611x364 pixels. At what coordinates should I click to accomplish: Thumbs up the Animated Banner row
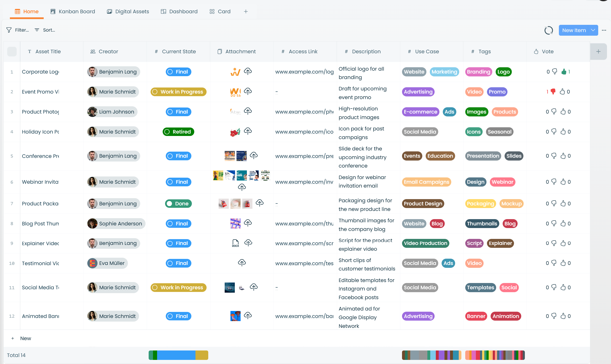click(x=563, y=316)
